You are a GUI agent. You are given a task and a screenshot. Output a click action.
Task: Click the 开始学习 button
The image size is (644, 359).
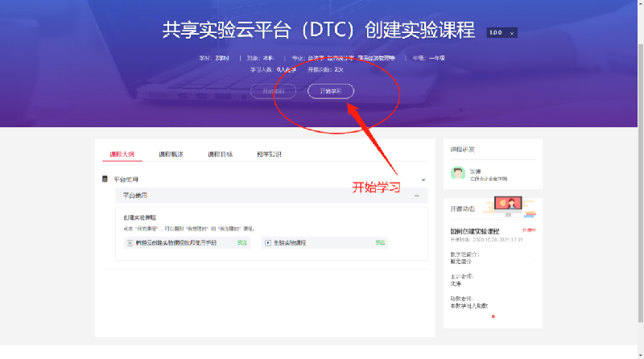pos(330,91)
